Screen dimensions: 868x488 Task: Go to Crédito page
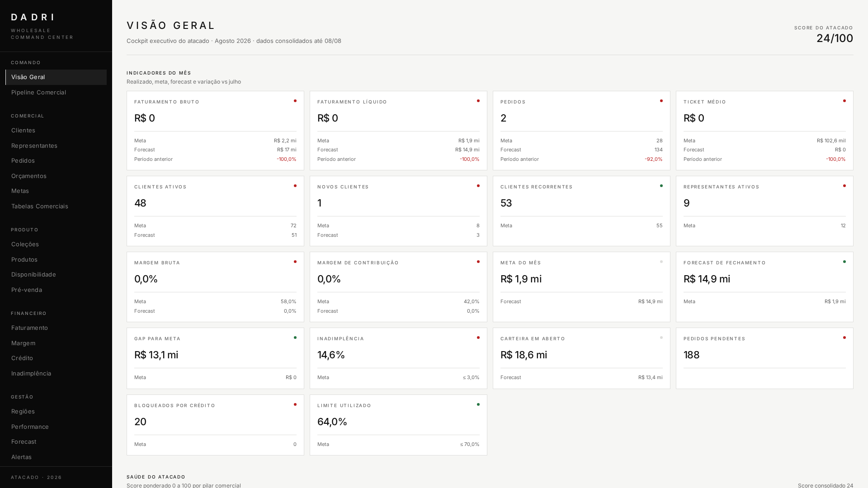tap(56, 358)
